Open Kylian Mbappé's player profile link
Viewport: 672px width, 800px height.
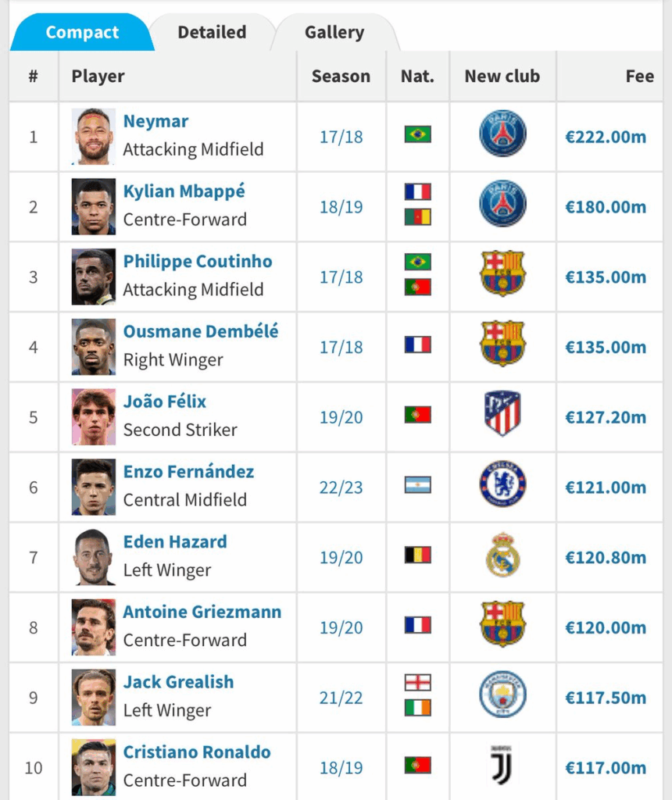(x=184, y=191)
